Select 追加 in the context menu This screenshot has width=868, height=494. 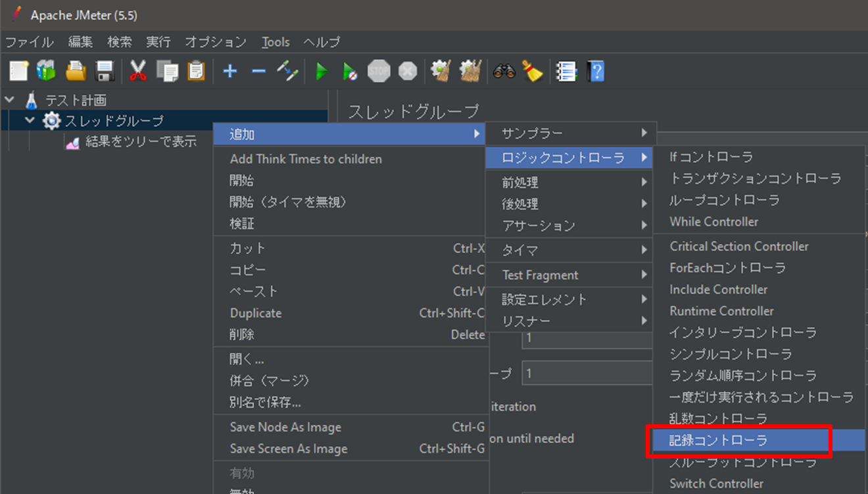click(x=350, y=134)
